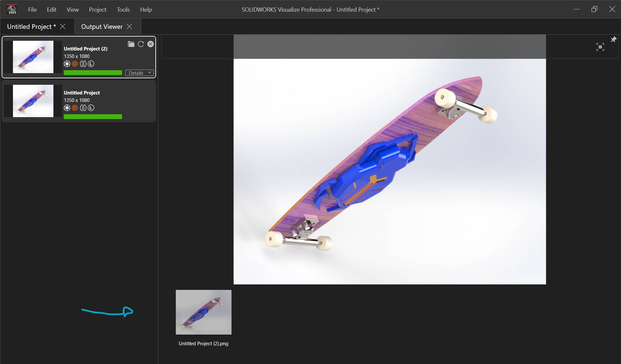Toggle the pin icon on the preview panel

coord(614,39)
